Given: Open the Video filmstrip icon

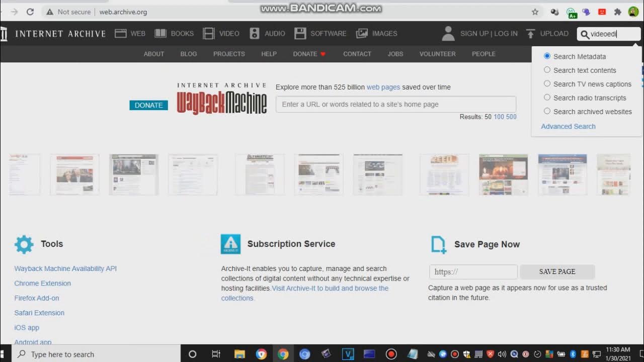Looking at the screenshot, I should [x=209, y=34].
